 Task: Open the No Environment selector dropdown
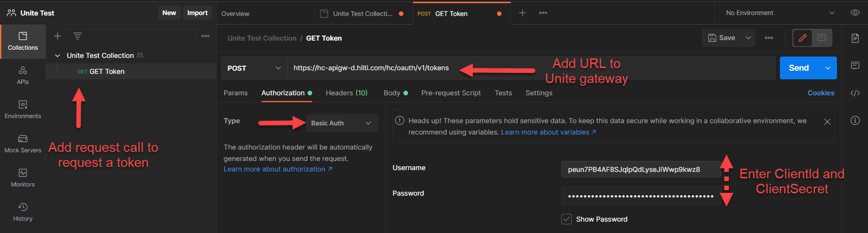point(780,13)
